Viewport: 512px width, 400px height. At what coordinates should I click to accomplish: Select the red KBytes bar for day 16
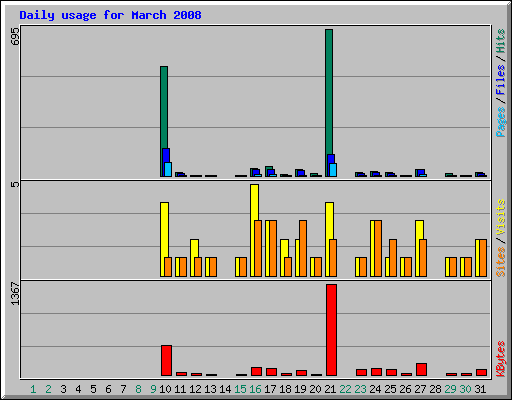click(256, 372)
